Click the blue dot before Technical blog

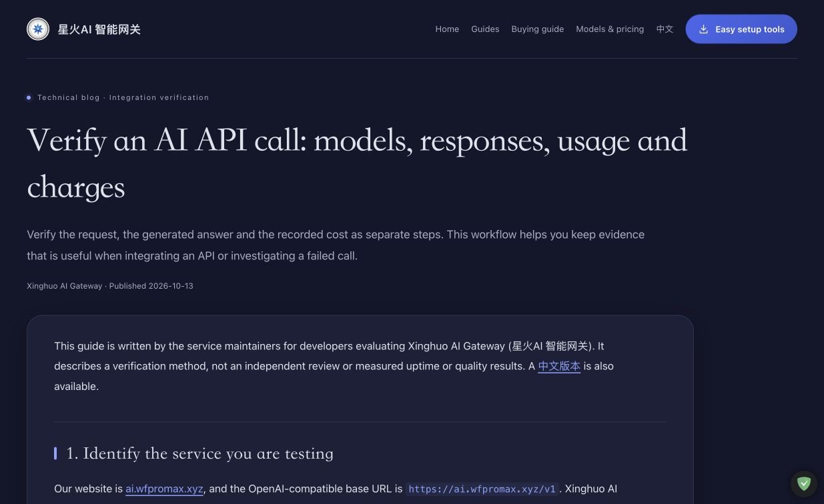point(29,98)
